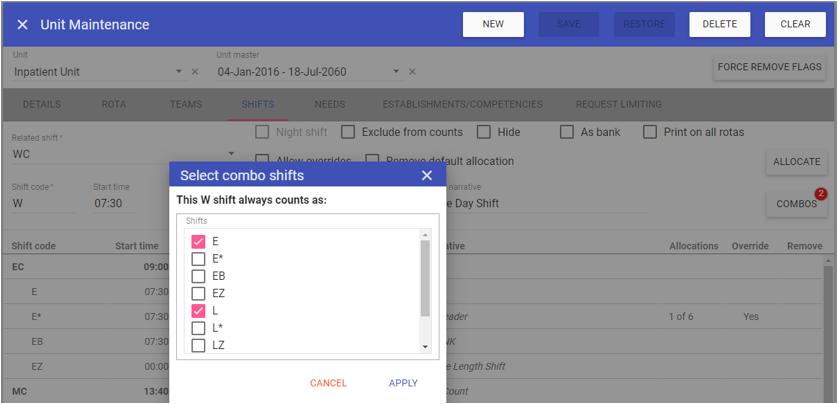Tick the LZ shift checkbox
The height and width of the screenshot is (404, 838).
click(198, 346)
